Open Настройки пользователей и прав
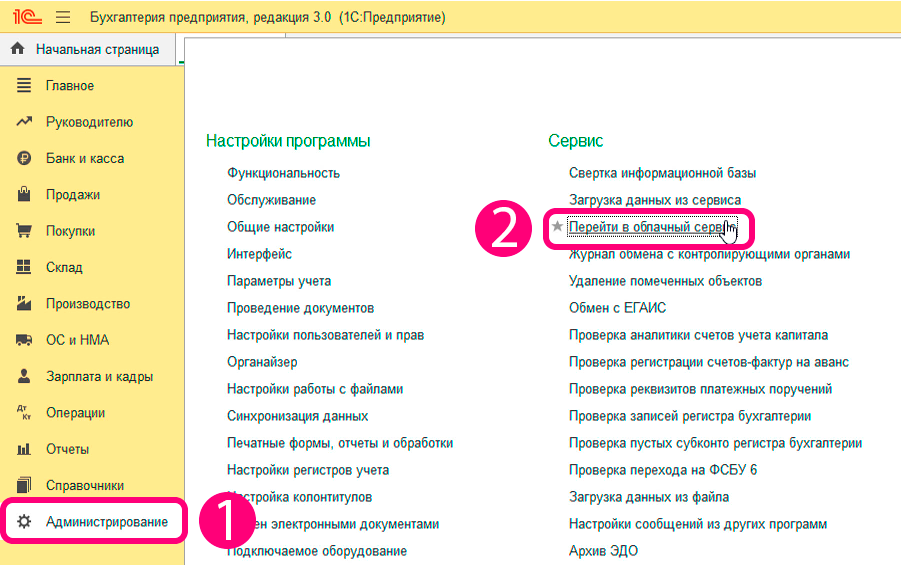Screen dimensions: 901x565 click(325, 335)
